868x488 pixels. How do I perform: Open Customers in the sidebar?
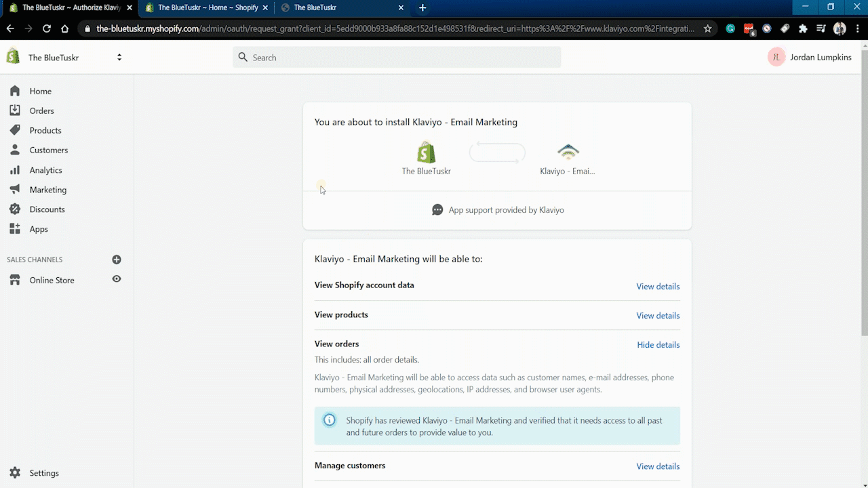[x=49, y=150]
